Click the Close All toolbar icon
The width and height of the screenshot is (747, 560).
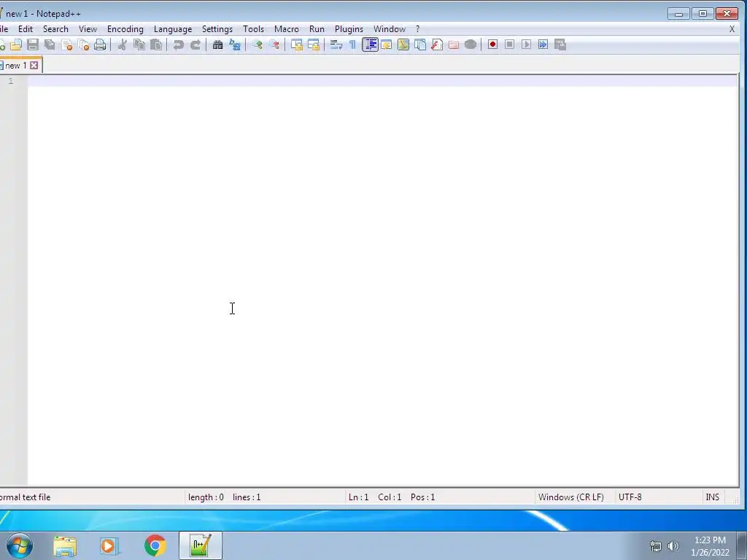coord(83,44)
